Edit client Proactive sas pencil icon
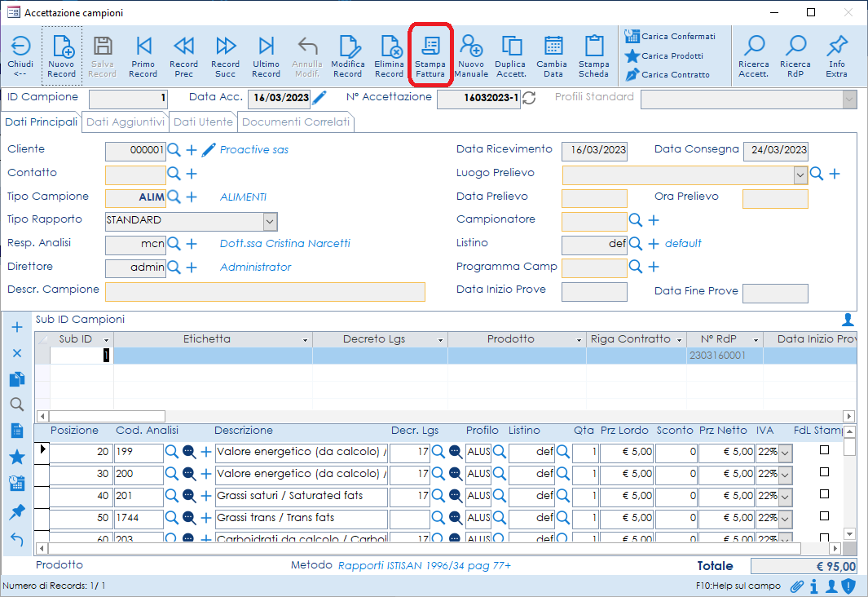Viewport: 868px width, 597px height. [209, 149]
